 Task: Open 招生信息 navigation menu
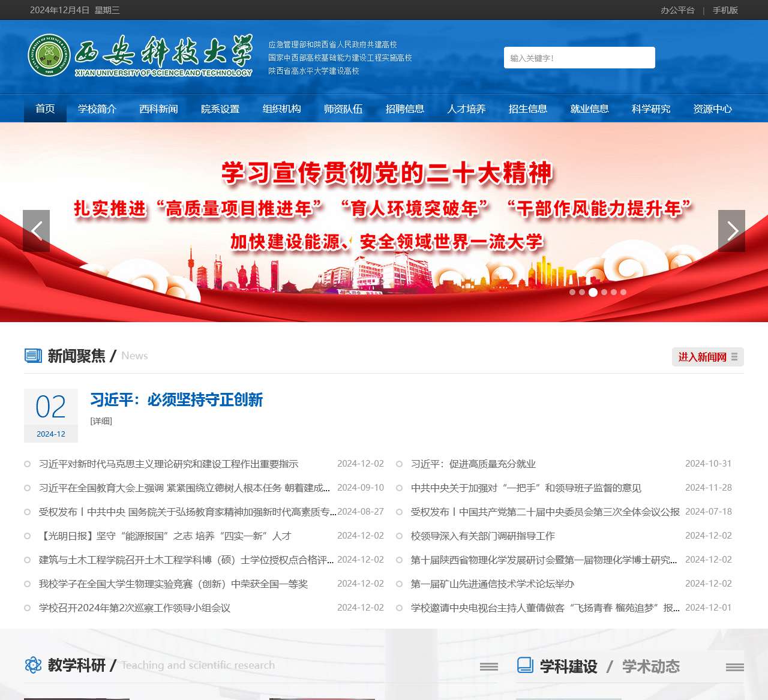pos(528,109)
